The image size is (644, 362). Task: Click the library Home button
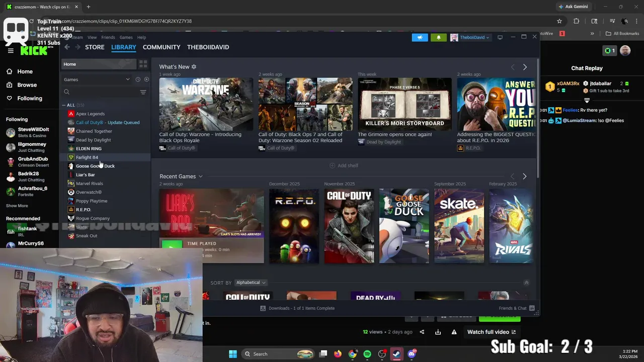point(99,64)
